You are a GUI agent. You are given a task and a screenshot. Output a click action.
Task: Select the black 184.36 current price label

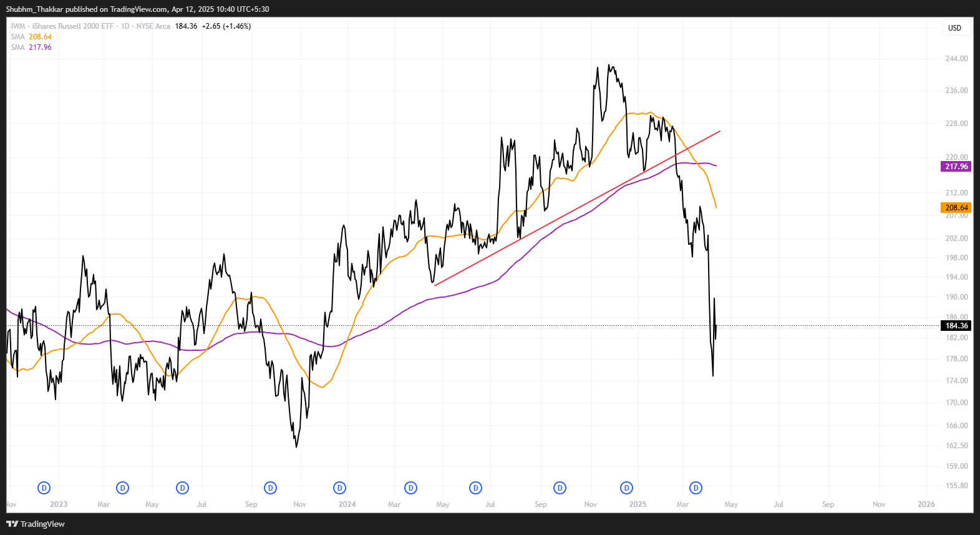956,326
